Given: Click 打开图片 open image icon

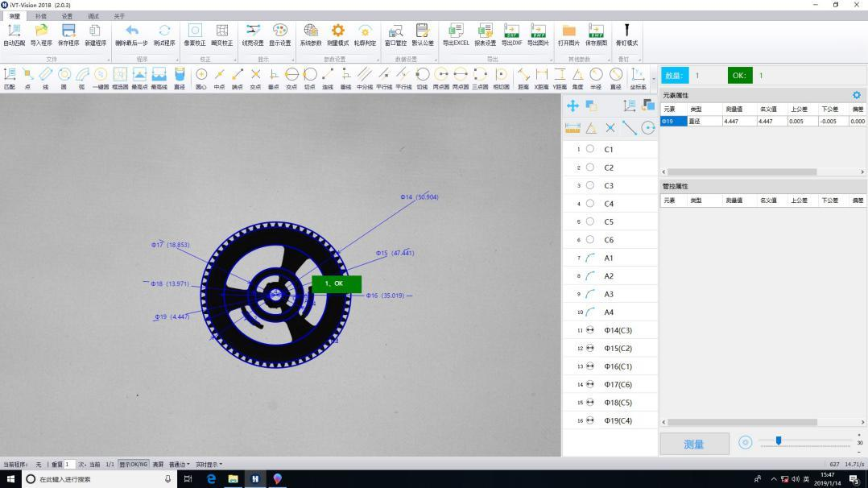Looking at the screenshot, I should tap(568, 33).
